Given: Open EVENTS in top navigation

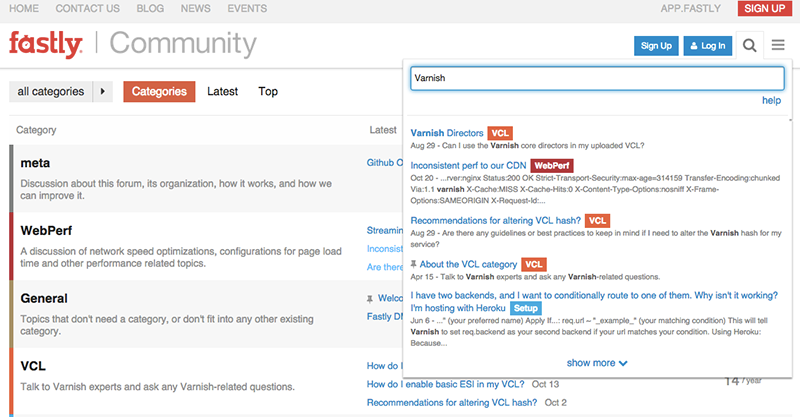Looking at the screenshot, I should [x=247, y=9].
